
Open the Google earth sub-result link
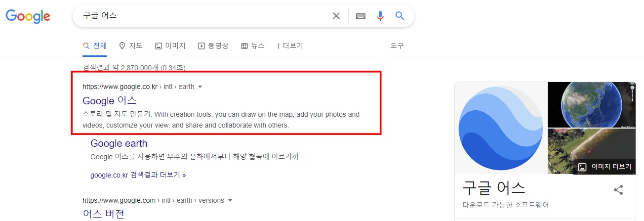pyautogui.click(x=119, y=143)
